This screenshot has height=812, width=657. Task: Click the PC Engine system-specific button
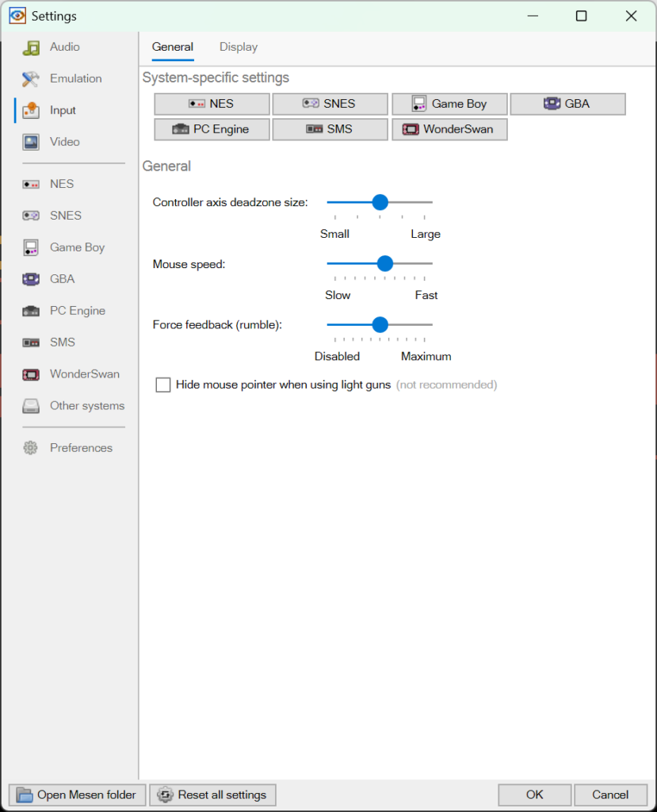coord(212,129)
